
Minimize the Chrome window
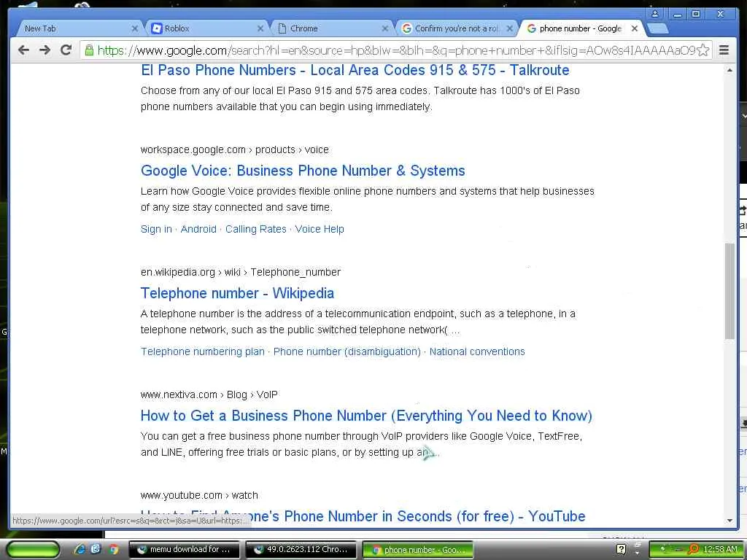pos(678,14)
